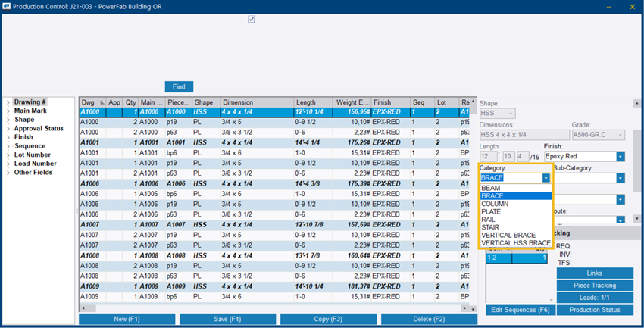Screen dimensions: 644x328
Task: Open the Sub-Category dropdown
Action: [x=620, y=178]
